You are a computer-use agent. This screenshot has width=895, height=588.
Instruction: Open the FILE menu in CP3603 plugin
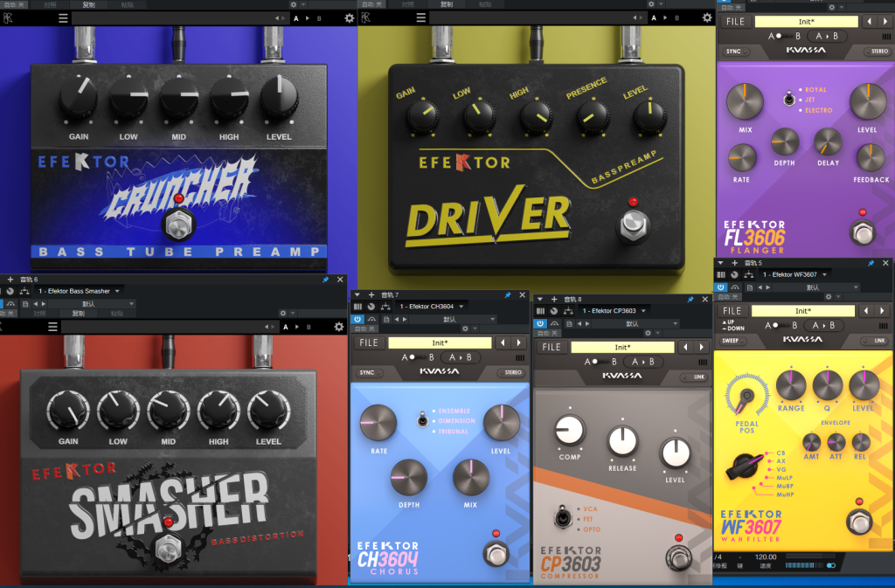point(551,348)
